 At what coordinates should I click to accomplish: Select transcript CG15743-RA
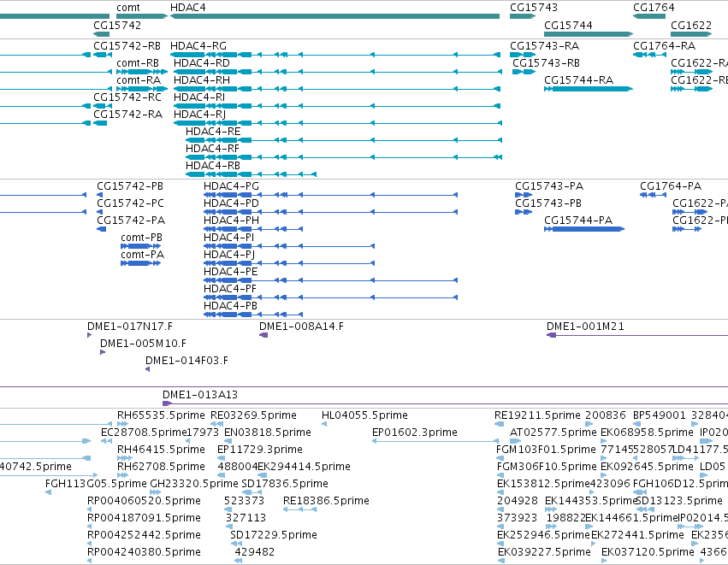pos(545,46)
